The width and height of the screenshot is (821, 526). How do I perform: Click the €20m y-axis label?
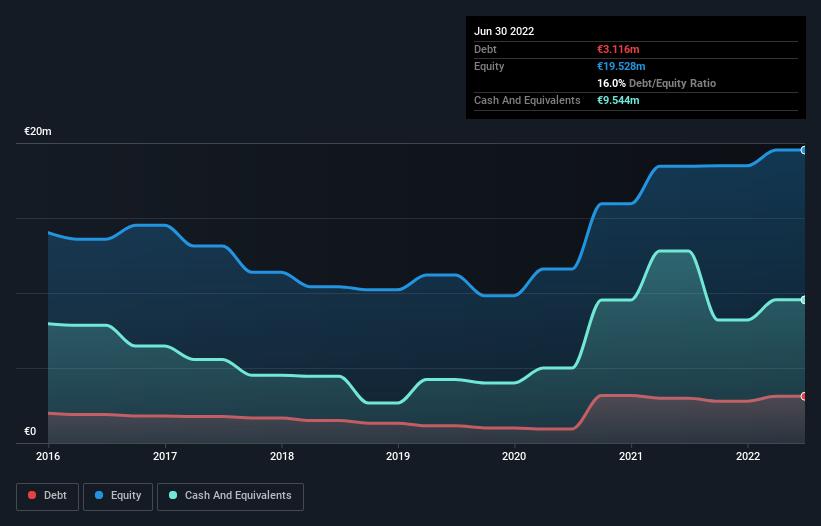(x=38, y=131)
